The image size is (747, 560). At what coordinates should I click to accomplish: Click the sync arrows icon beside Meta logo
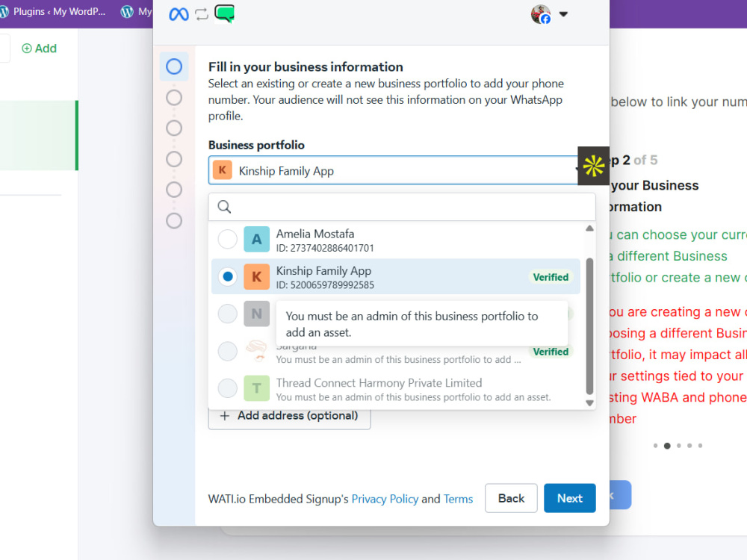pos(202,14)
